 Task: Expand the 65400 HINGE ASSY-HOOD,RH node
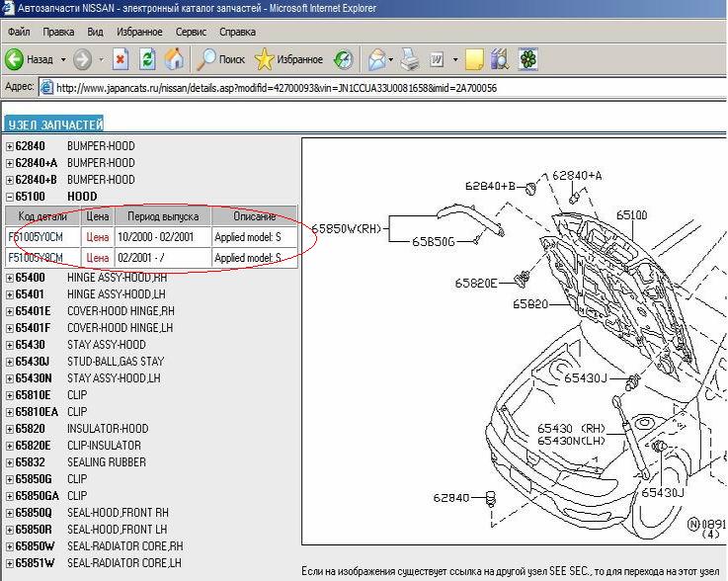[10, 279]
